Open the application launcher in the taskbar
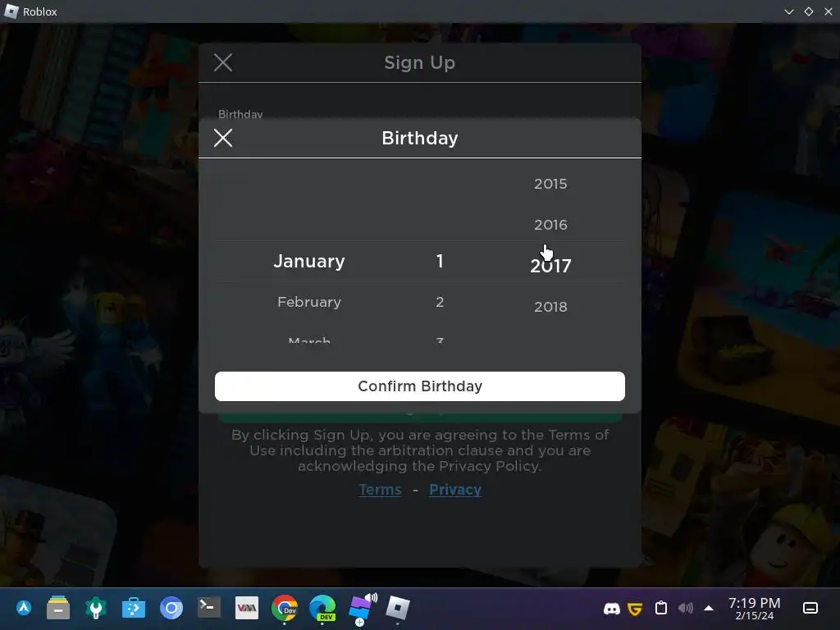The height and width of the screenshot is (630, 840). (24, 608)
